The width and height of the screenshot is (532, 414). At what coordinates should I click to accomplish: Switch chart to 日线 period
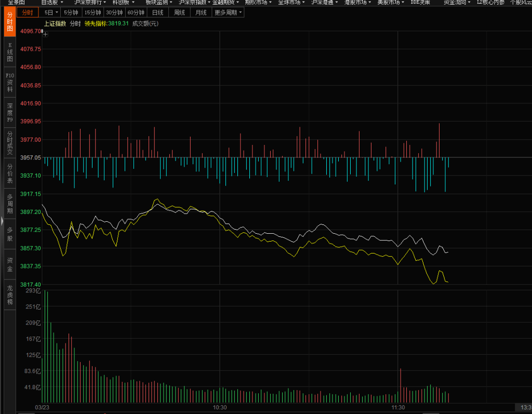coord(157,12)
